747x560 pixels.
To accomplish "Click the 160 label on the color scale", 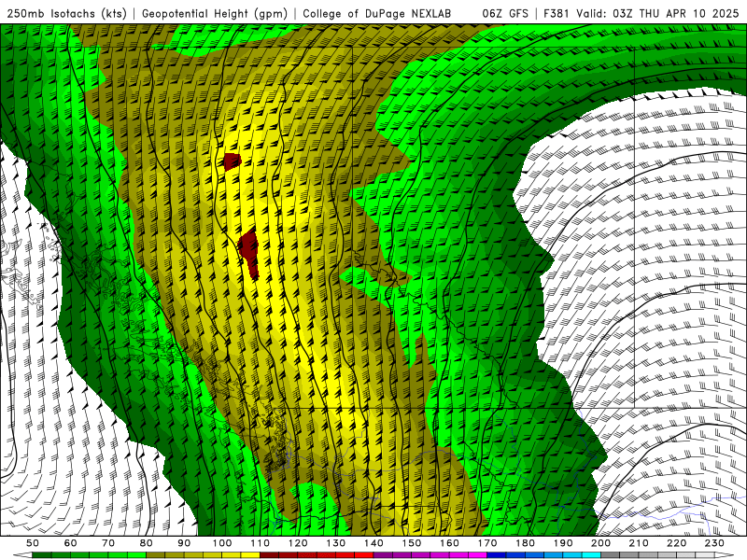I will [450, 543].
